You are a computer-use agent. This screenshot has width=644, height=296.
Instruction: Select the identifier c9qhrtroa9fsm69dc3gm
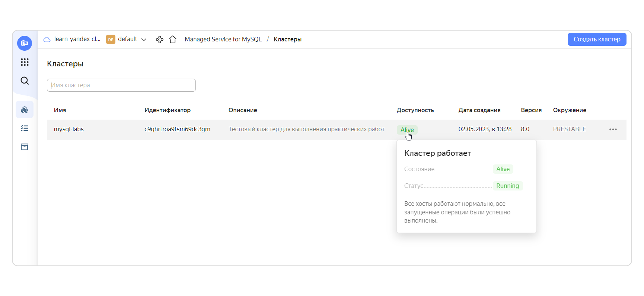177,129
